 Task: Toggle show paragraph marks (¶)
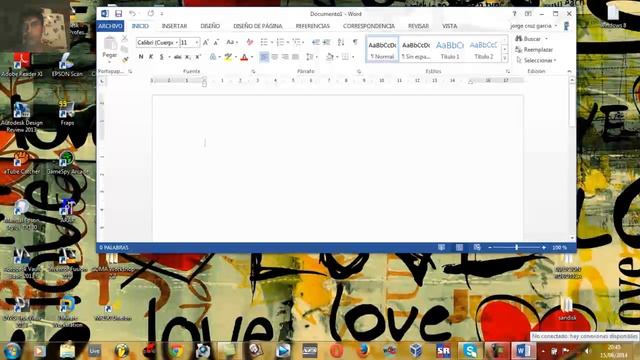pos(355,42)
